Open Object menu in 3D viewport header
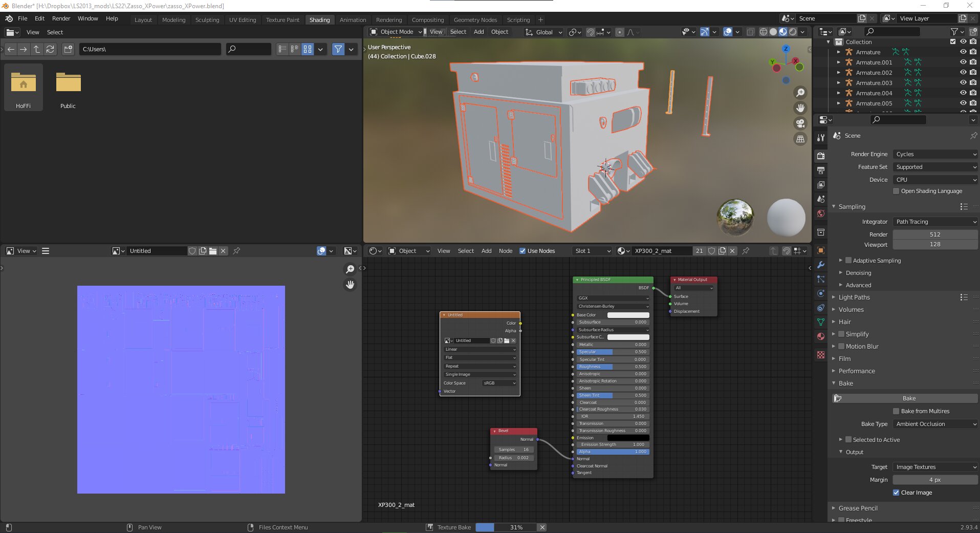 (499, 32)
